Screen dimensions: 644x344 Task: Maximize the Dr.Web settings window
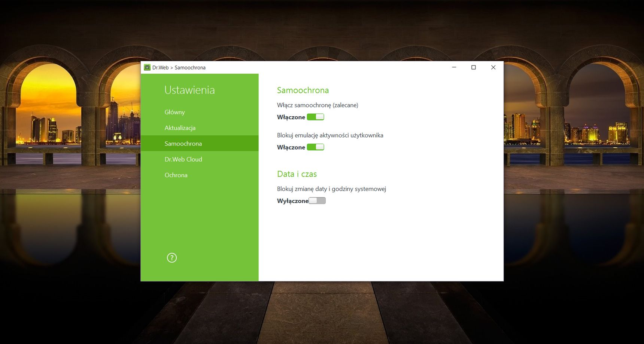(474, 67)
